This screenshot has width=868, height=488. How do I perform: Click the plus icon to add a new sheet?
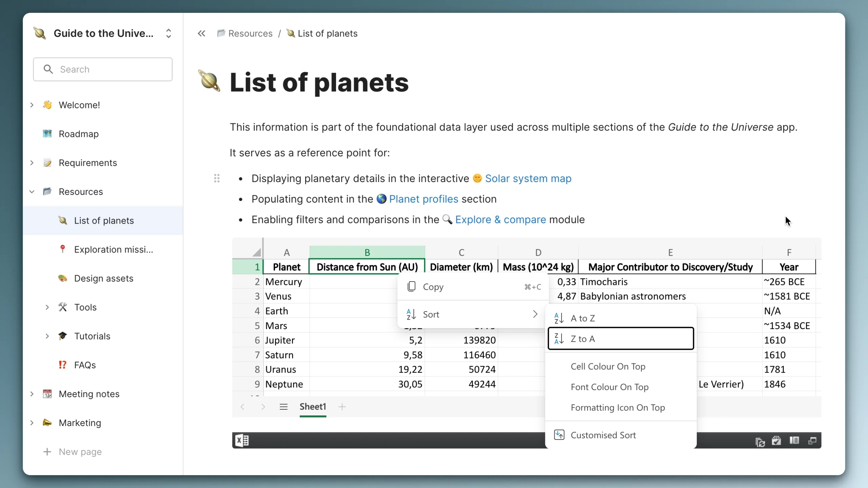click(342, 407)
